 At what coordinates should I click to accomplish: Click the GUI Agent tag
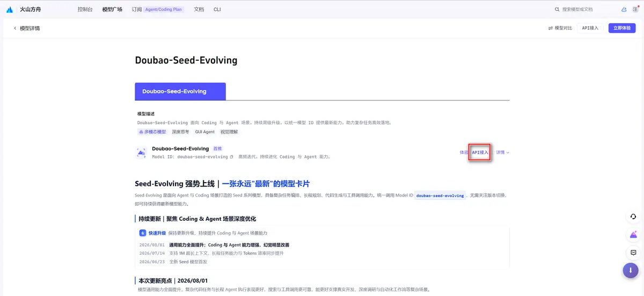pyautogui.click(x=204, y=132)
